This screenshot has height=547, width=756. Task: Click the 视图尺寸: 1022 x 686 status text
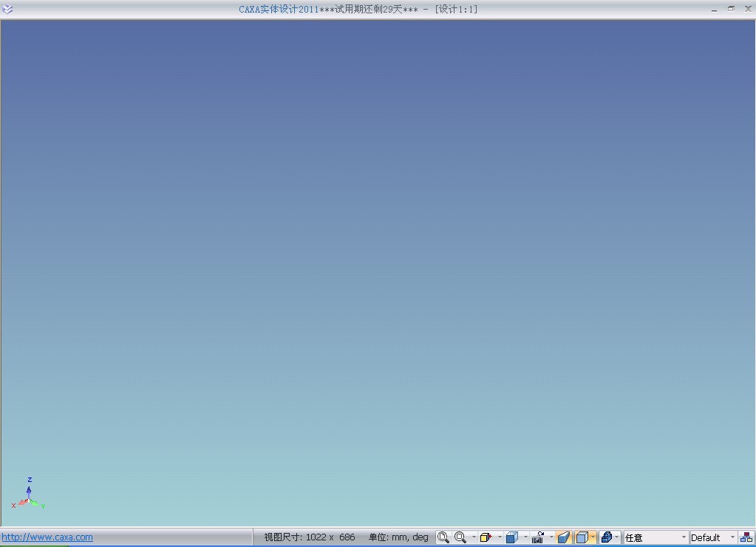[x=310, y=537]
